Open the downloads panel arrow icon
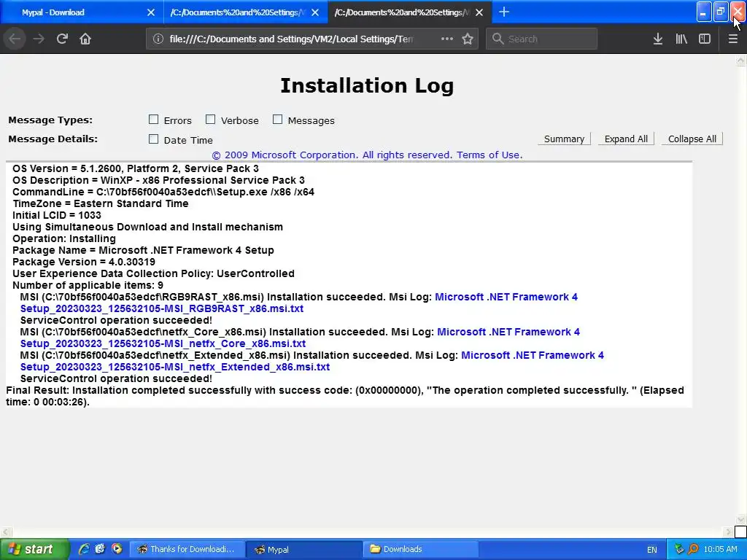The width and height of the screenshot is (747, 560). pyautogui.click(x=658, y=39)
